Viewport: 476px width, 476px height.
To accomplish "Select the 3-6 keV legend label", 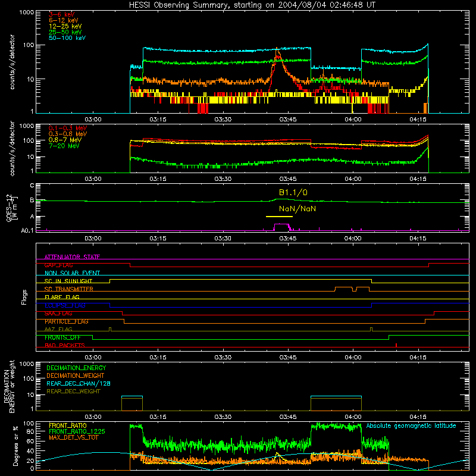I will point(61,14).
